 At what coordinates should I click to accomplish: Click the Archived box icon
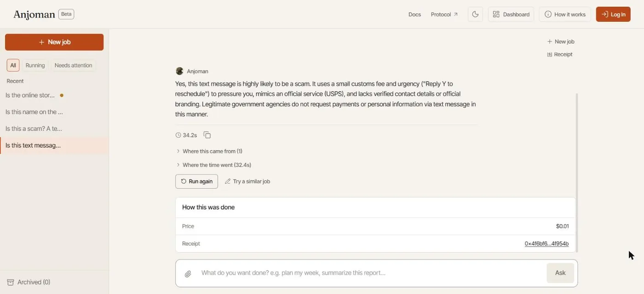pyautogui.click(x=10, y=282)
